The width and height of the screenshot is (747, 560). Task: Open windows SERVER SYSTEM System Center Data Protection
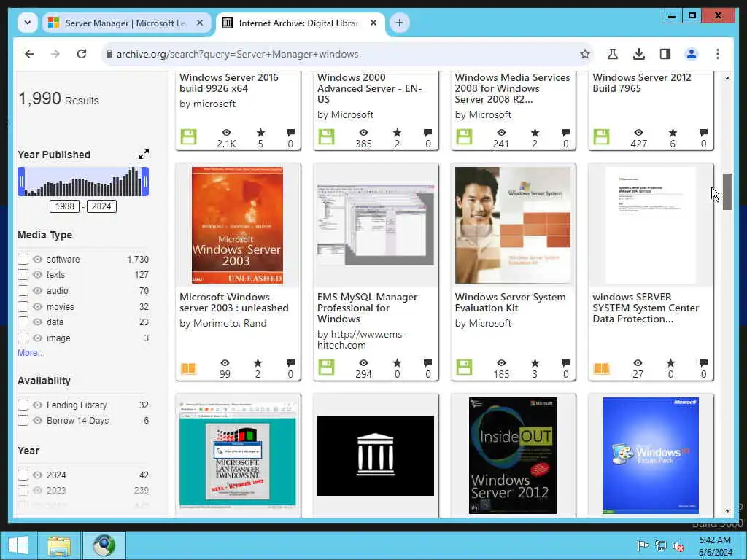click(646, 308)
